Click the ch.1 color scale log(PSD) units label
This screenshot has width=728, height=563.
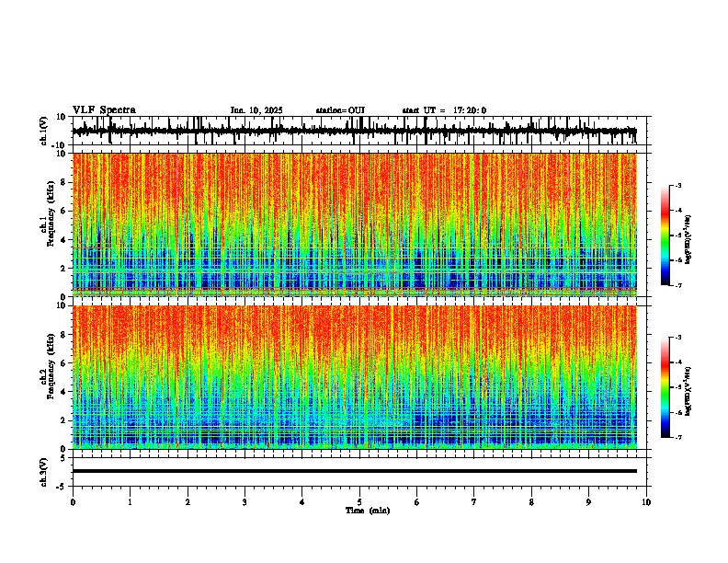tap(688, 239)
